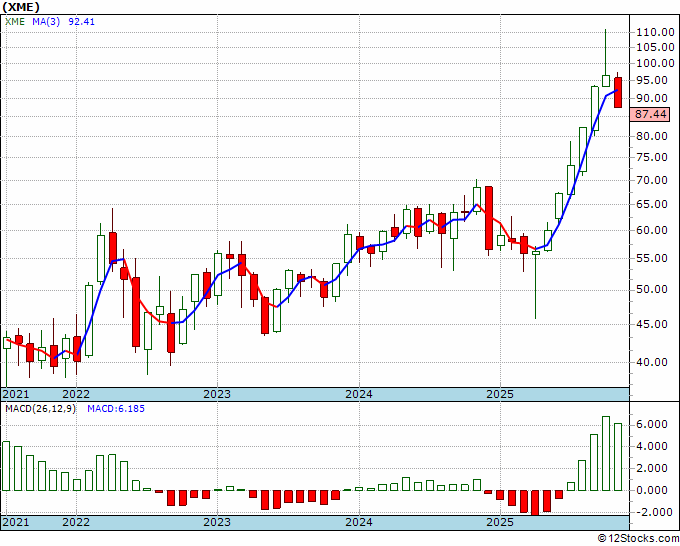Click the MA(3) indicator label
680x546 pixels.
(x=46, y=22)
